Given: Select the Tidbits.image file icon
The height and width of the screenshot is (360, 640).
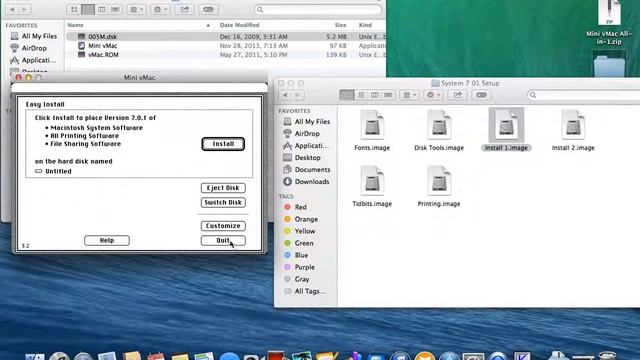Looking at the screenshot, I should (372, 181).
